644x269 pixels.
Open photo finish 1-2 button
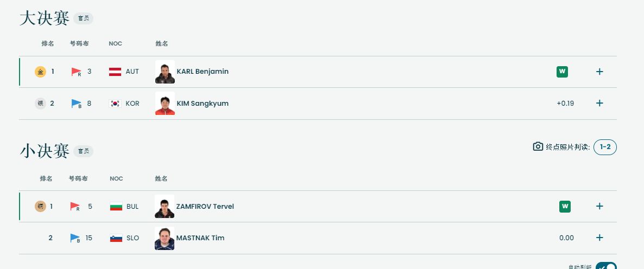(x=605, y=147)
